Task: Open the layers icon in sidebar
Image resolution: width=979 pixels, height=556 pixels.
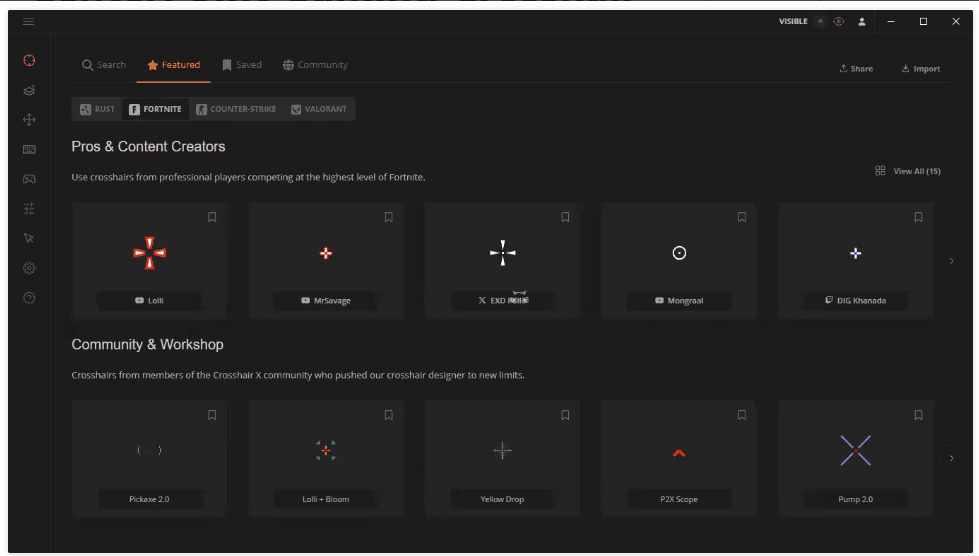Action: point(29,90)
